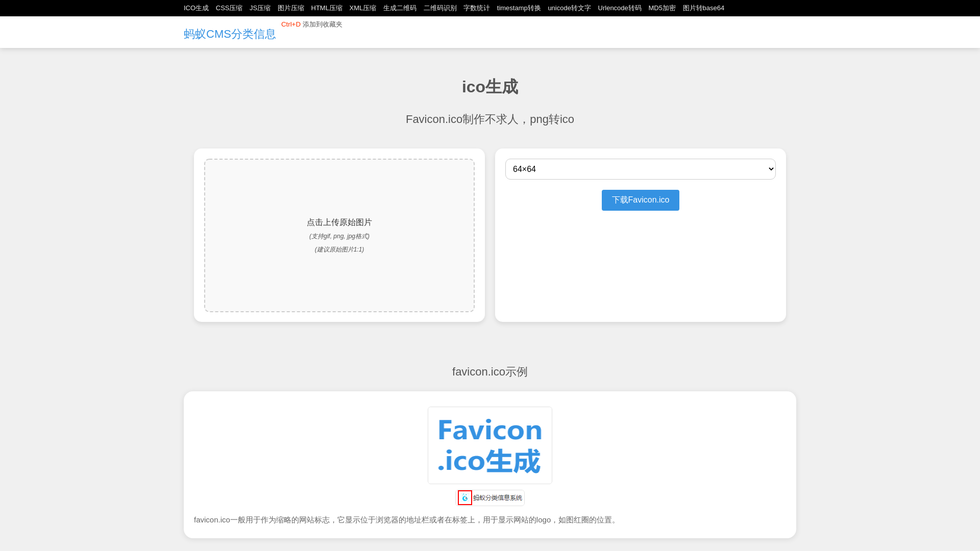Open the CSS压缩 tool link
Screen dimensions: 980x551
(229, 8)
